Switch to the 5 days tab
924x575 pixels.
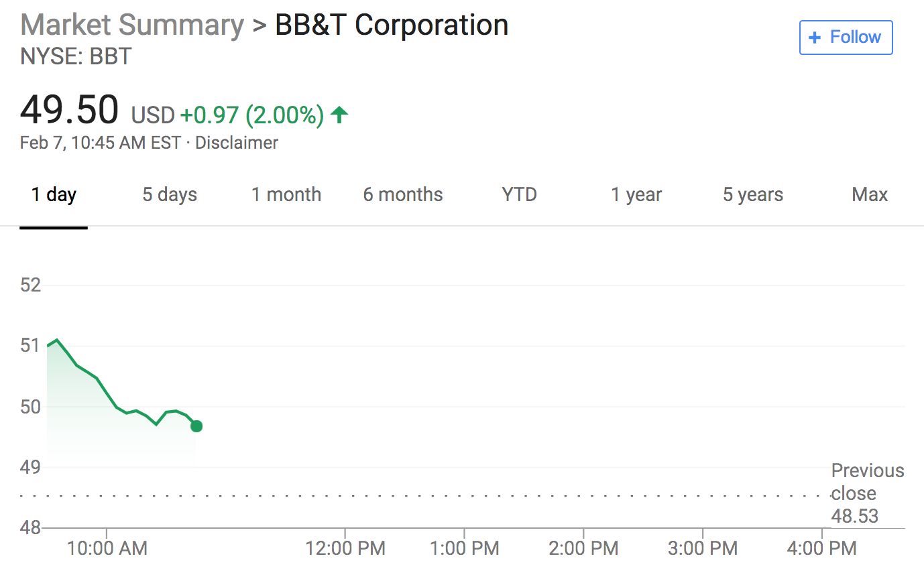click(x=170, y=195)
